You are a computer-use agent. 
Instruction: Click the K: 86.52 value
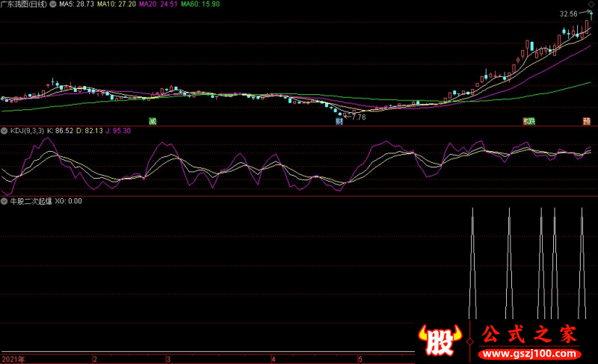coord(60,131)
